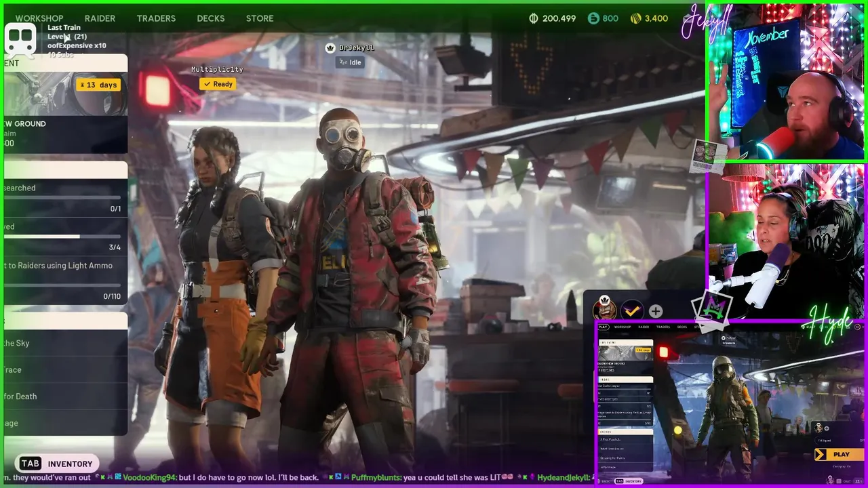This screenshot has width=868, height=488.
Task: Click the gold currency icon beside 3.400
Action: coord(635,18)
